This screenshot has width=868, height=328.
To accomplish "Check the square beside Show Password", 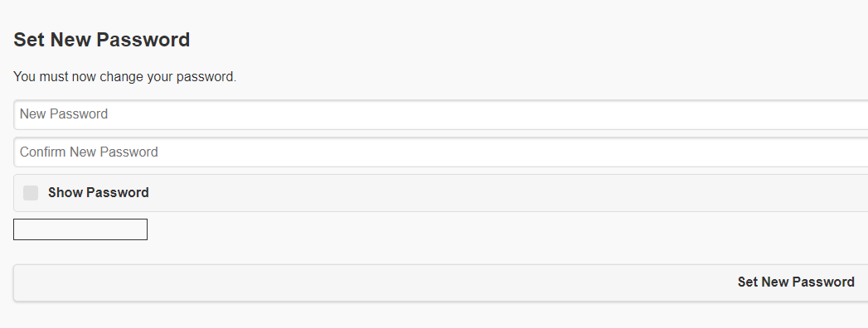I will [x=31, y=193].
